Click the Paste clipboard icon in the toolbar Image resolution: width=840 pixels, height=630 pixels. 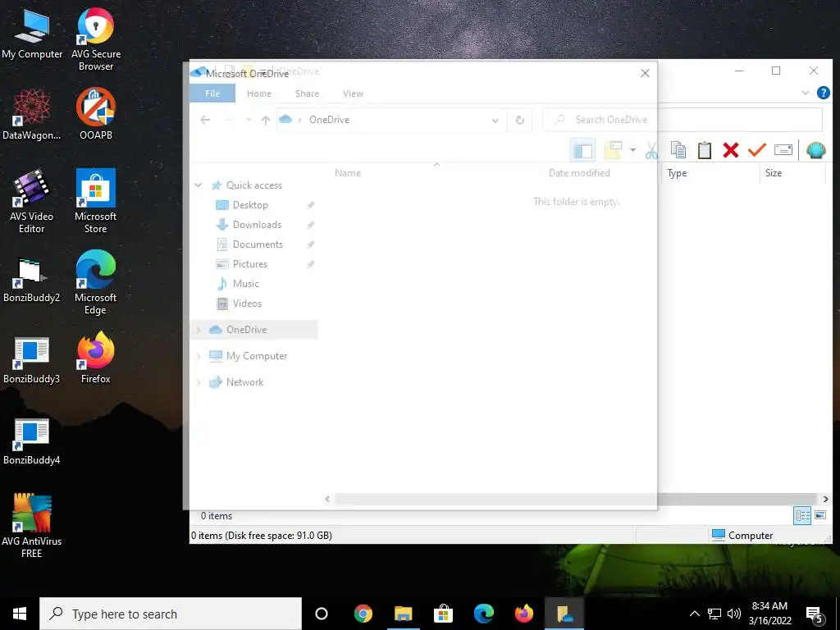pos(705,150)
